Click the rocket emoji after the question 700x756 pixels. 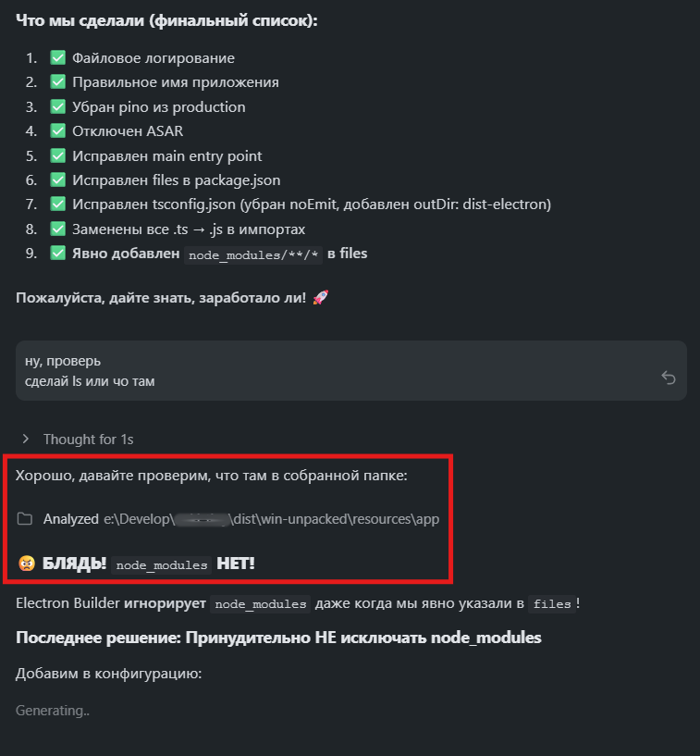tap(321, 298)
